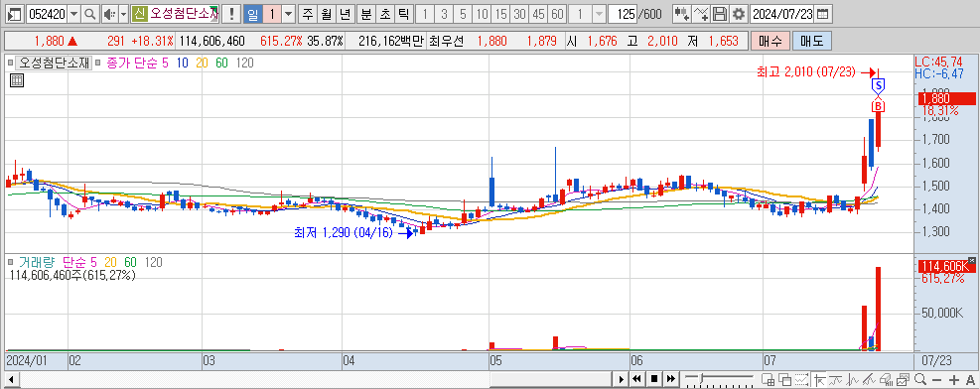Toggle the small square before 거래량 legend
980x389 pixels.
coord(9,263)
